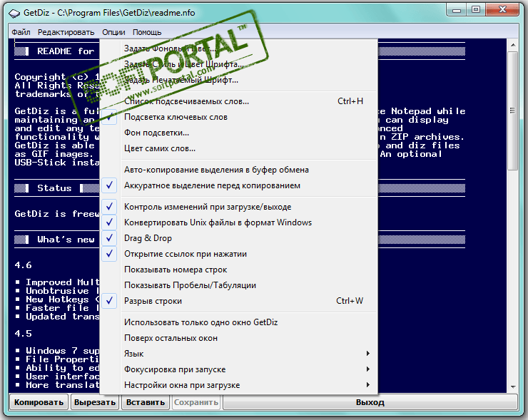The width and height of the screenshot is (528, 420).
Task: Choose Задать Фоновый Цвет option
Action: [239, 48]
